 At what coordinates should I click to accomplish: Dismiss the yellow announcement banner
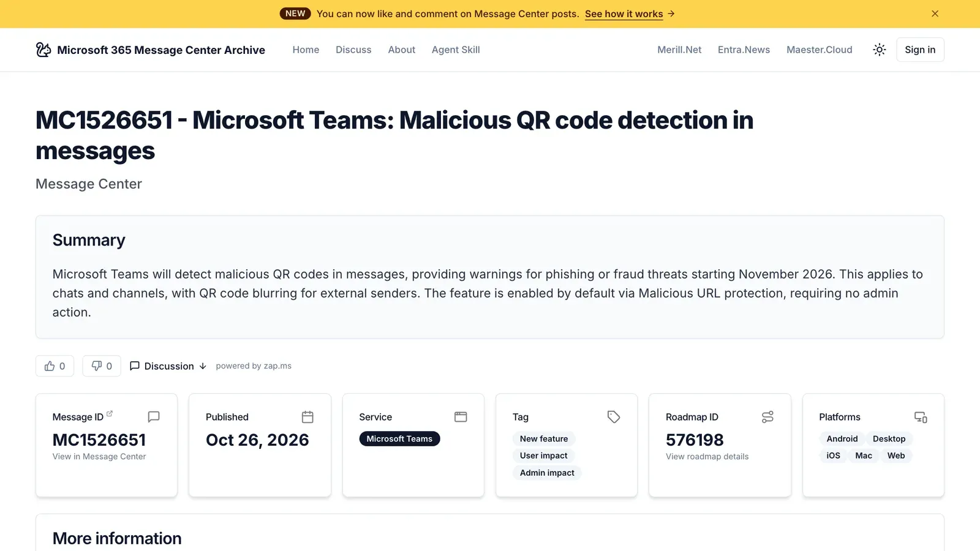pyautogui.click(x=935, y=13)
